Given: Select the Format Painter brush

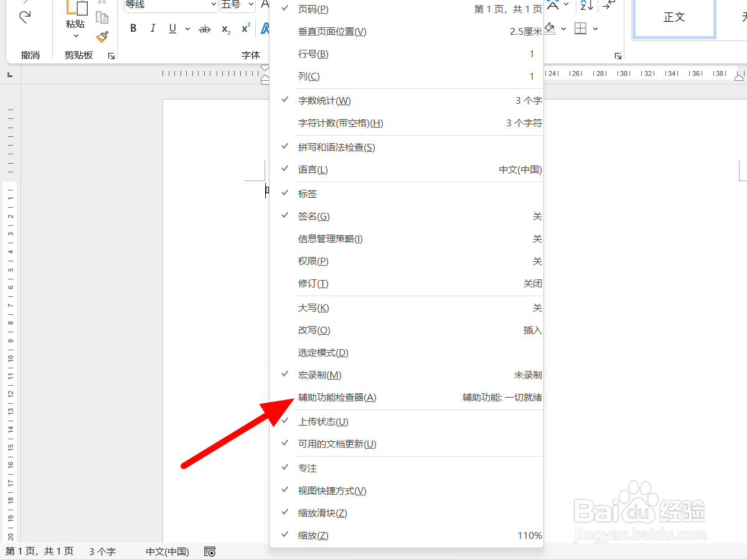Looking at the screenshot, I should 102,37.
